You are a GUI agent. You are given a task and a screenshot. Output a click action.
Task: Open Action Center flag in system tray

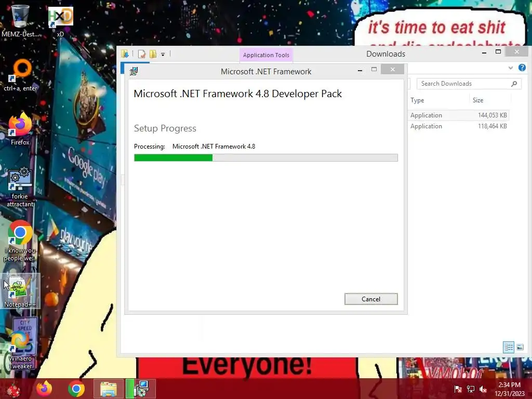tap(458, 389)
